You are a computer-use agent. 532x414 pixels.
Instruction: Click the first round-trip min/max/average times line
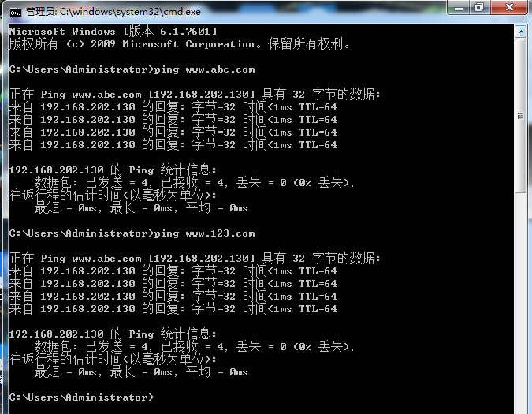[x=141, y=208]
